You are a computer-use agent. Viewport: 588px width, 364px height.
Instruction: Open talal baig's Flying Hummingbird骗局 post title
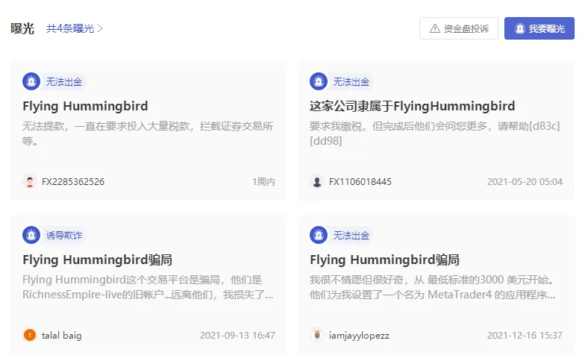point(98,260)
